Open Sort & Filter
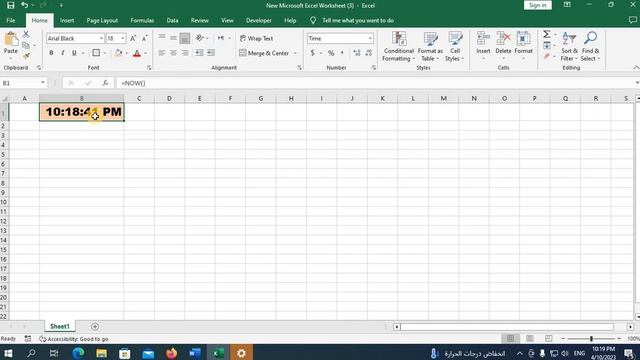 click(x=569, y=47)
